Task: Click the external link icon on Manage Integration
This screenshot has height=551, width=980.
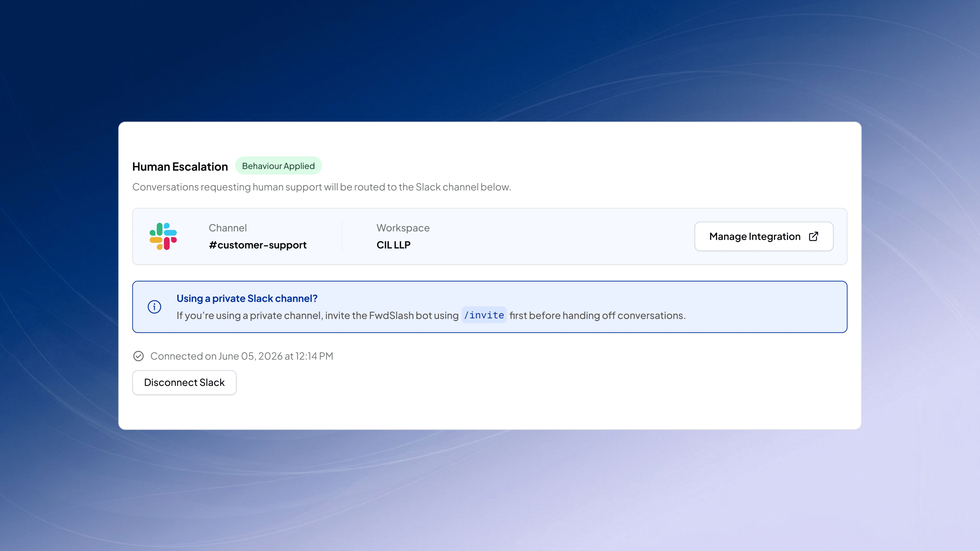Action: 813,236
